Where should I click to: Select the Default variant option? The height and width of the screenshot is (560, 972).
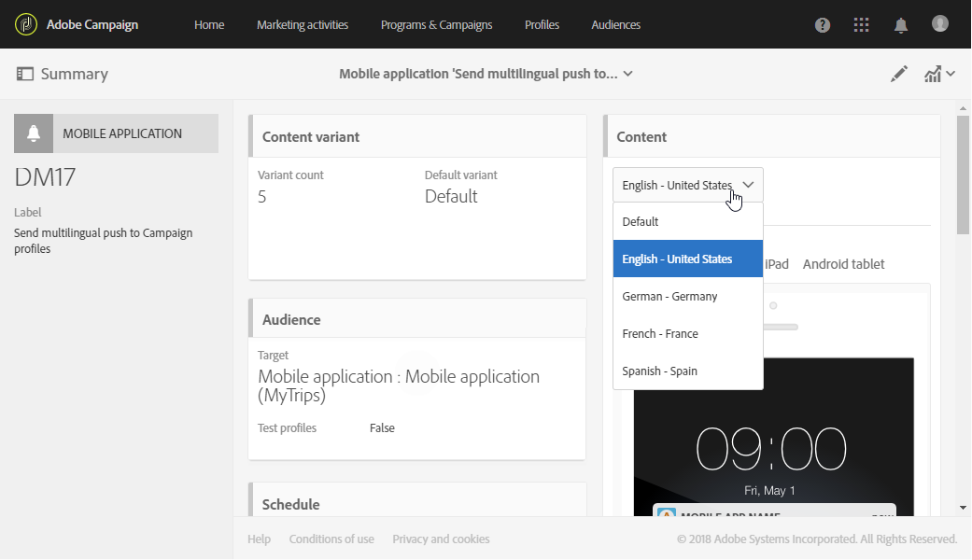coord(688,222)
